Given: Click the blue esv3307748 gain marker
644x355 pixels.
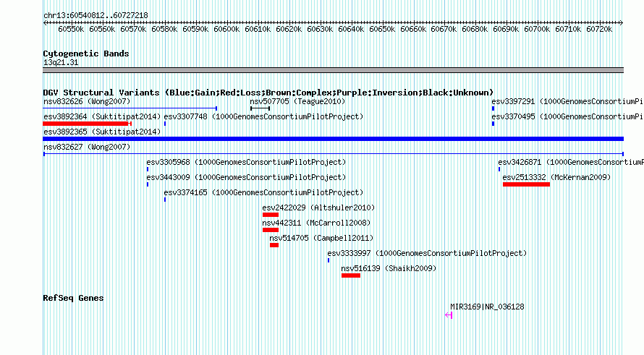Looking at the screenshot, I should [x=165, y=124].
